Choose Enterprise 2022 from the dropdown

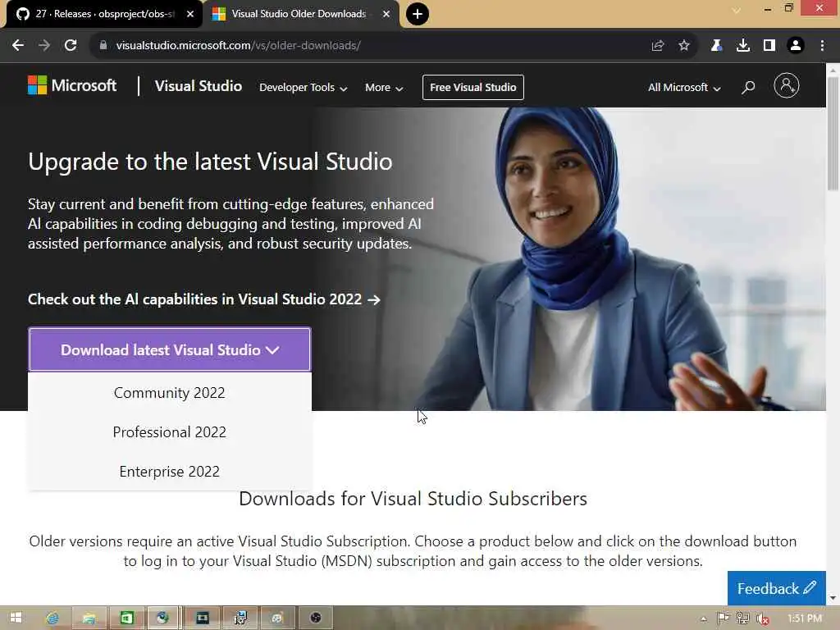pyautogui.click(x=169, y=472)
